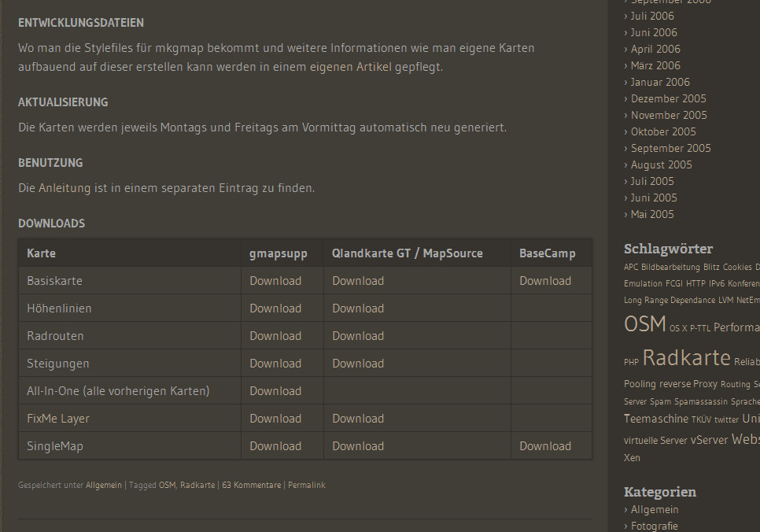Open the April 2006 archive
Screen dimensions: 760x532
click(x=655, y=49)
